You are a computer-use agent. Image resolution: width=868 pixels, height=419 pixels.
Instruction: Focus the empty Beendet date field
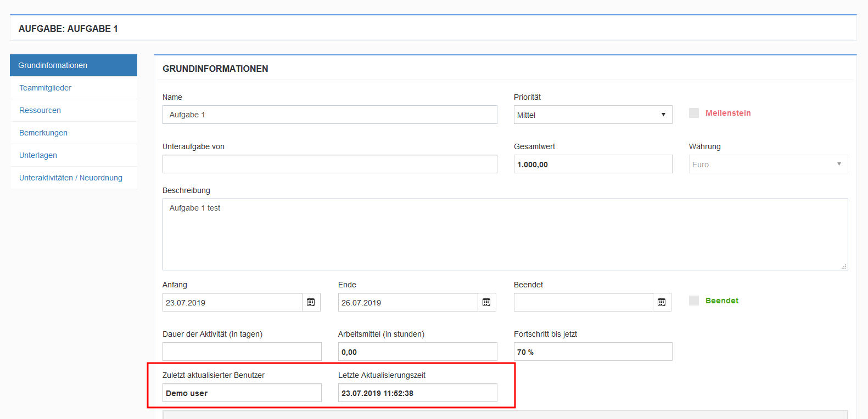(584, 302)
